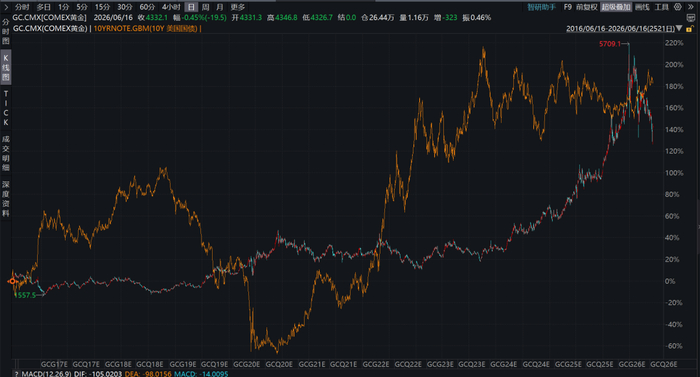Open 智研助手 assistant
Image resolution: width=700 pixels, height=377 pixels.
coord(542,7)
